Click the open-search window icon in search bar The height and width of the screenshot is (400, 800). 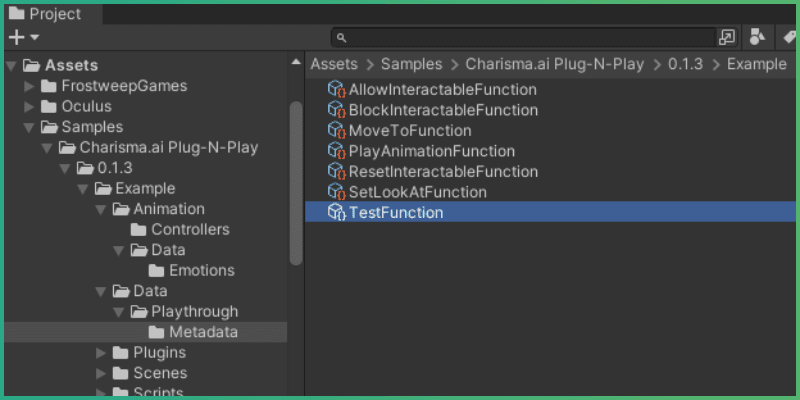(727, 37)
